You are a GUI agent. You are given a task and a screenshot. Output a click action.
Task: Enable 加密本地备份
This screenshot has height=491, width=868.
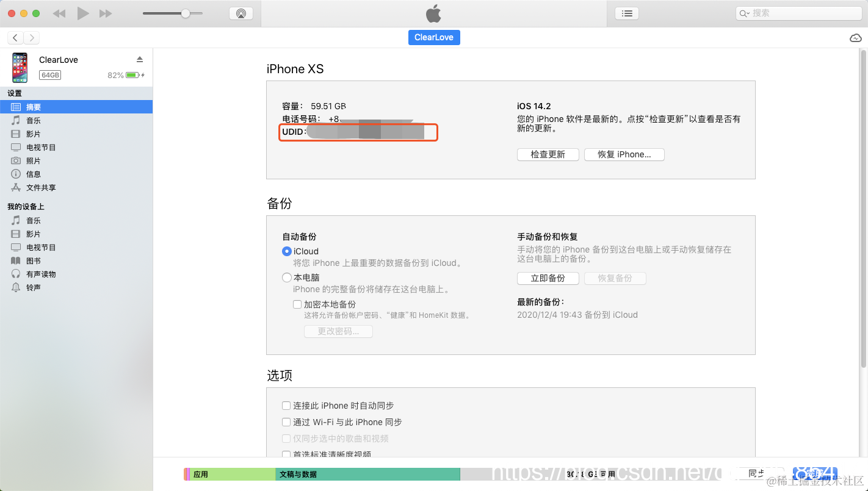pos(297,304)
